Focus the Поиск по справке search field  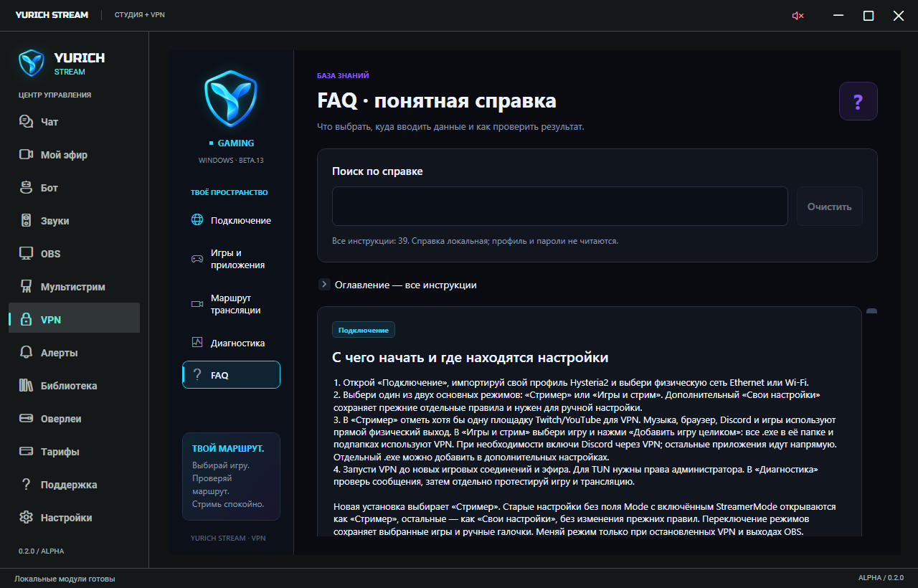560,207
